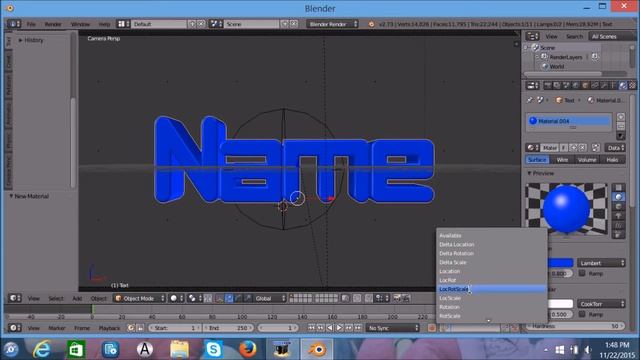Toggle the diffuse Ramp checkbox
This screenshot has height=360, width=640.
tap(582, 273)
